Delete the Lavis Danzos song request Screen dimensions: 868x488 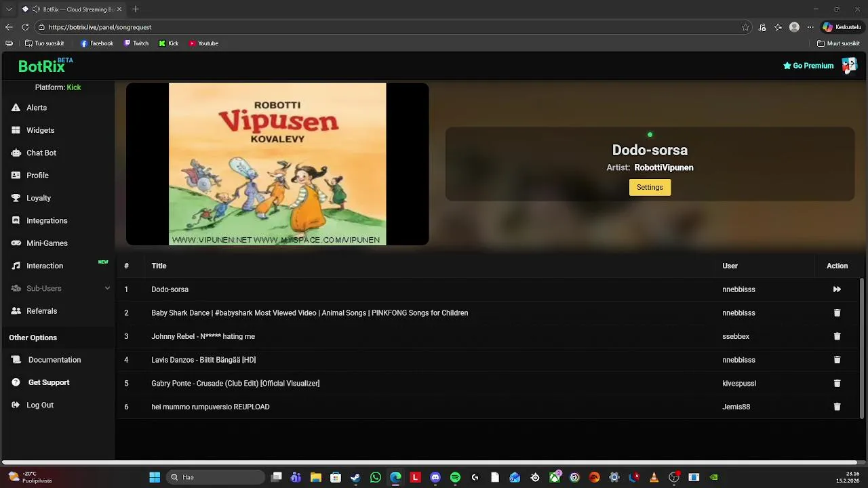(x=837, y=360)
